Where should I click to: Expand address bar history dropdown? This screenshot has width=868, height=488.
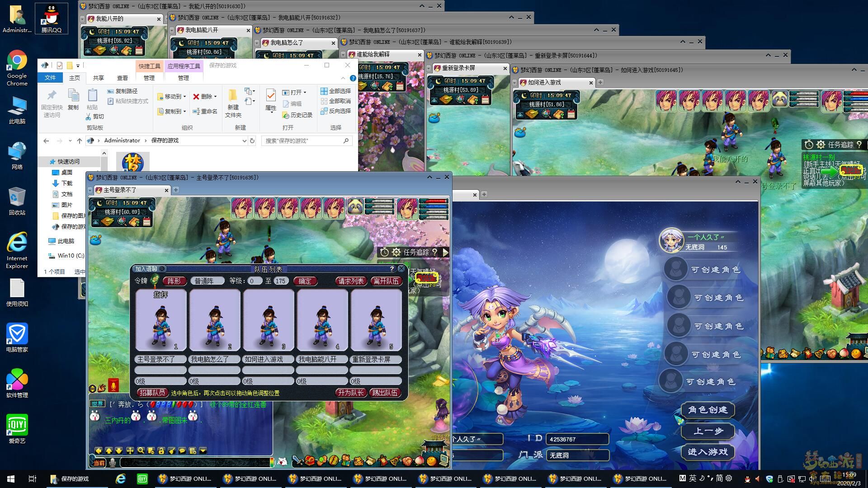coord(244,141)
